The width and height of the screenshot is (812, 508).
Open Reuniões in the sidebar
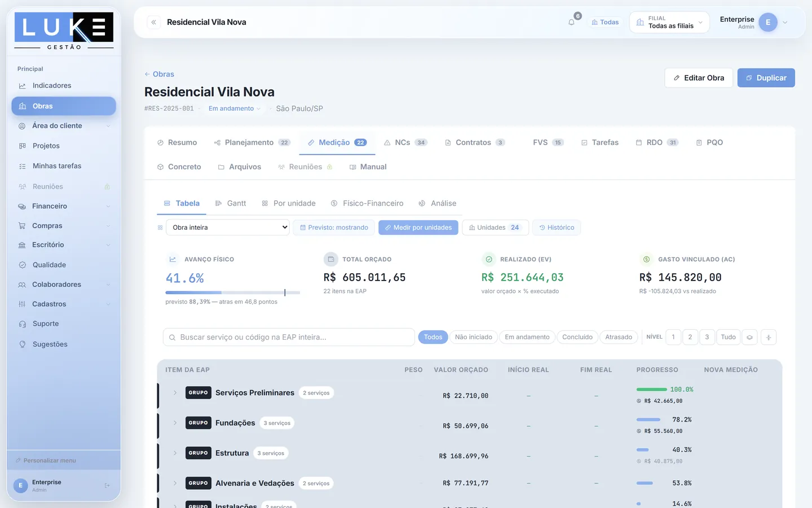[64, 186]
